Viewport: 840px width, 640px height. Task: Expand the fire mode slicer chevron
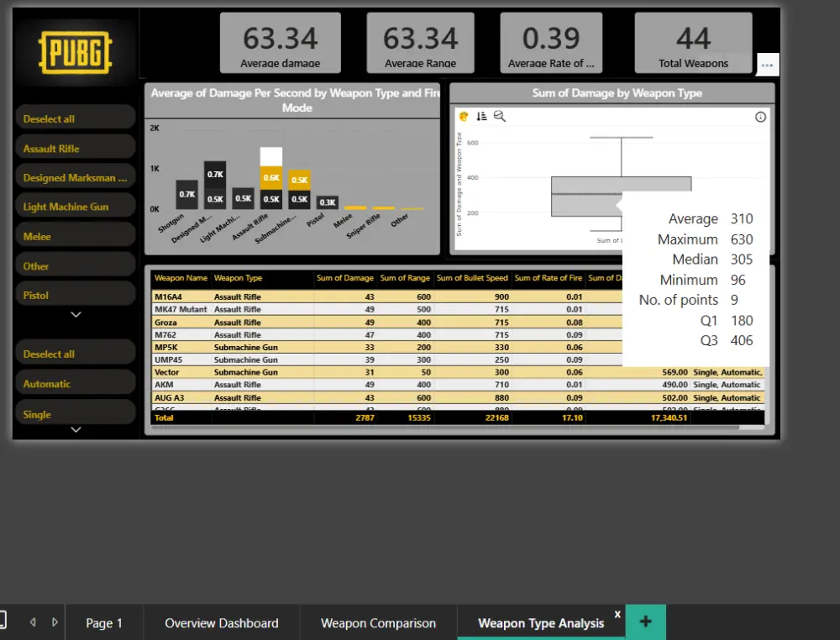tap(76, 429)
